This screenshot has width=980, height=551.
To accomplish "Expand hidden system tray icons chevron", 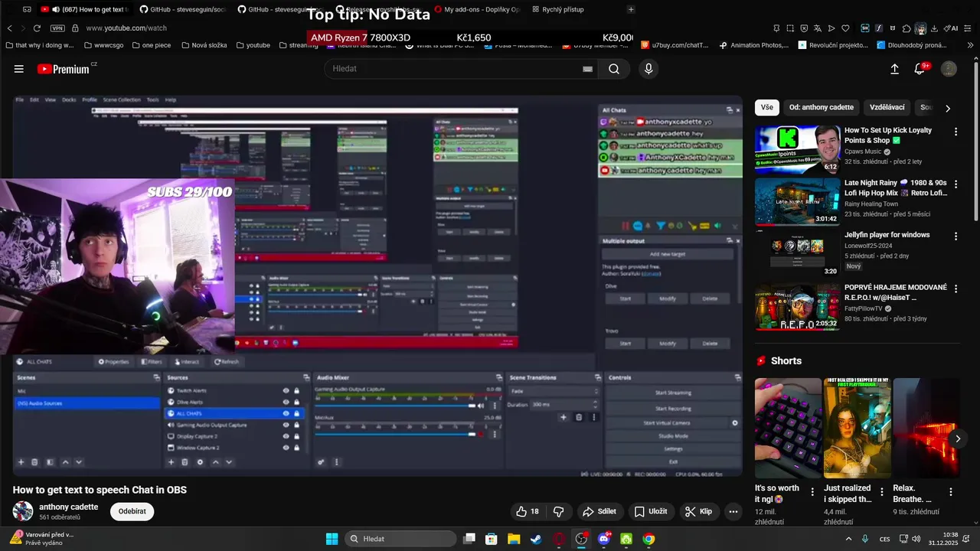I will pos(848,539).
